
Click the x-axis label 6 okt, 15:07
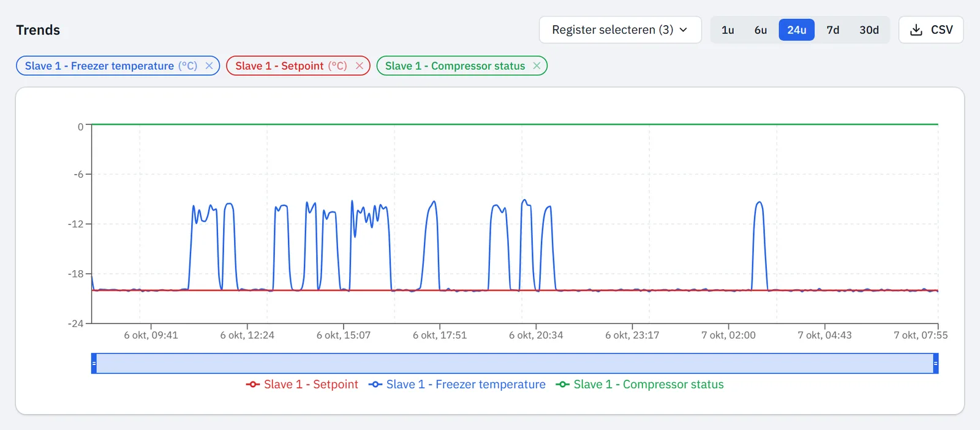(x=344, y=335)
